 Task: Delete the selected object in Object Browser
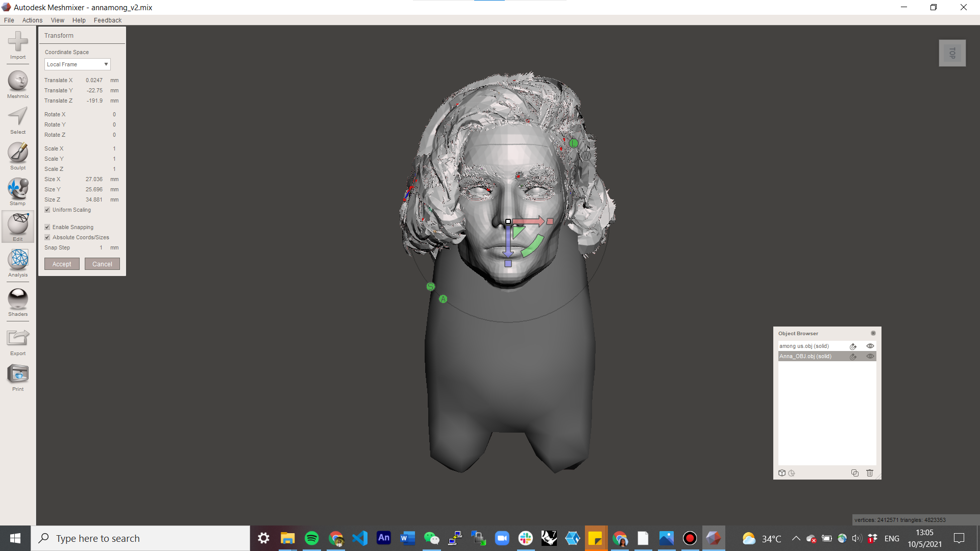(x=869, y=473)
